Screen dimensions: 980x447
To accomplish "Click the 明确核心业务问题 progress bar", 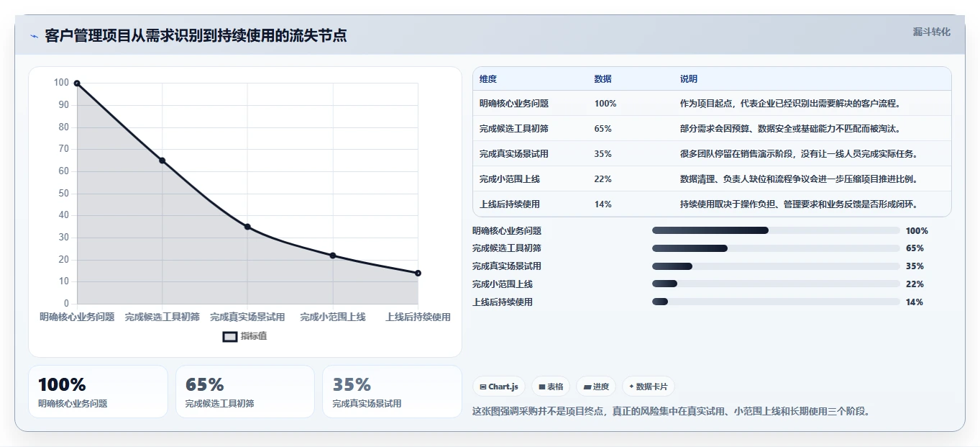I will (x=776, y=230).
